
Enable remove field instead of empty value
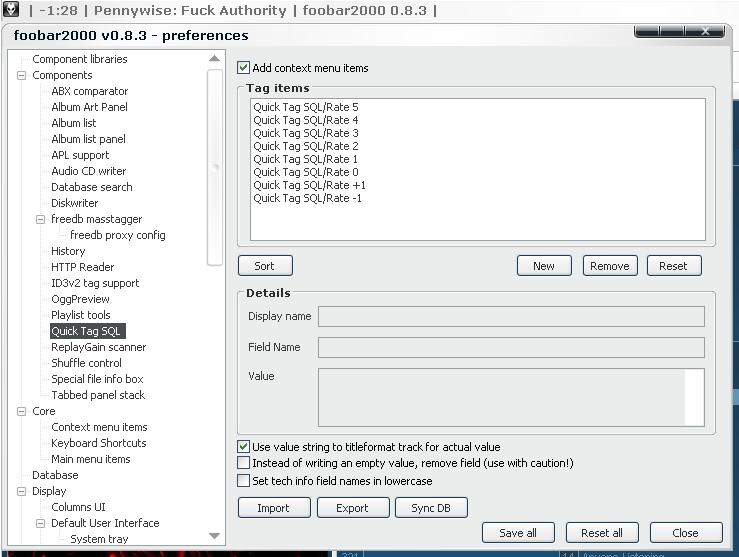[244, 463]
